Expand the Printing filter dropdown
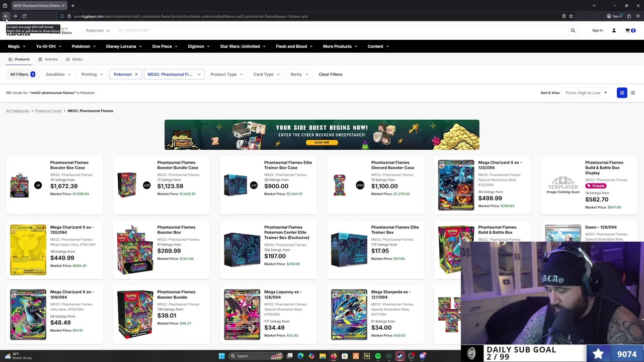 (92, 74)
